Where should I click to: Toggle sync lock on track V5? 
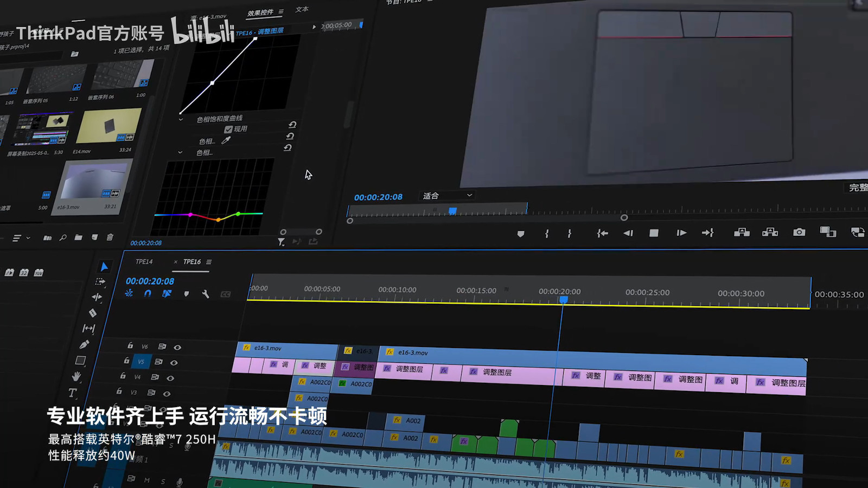158,362
